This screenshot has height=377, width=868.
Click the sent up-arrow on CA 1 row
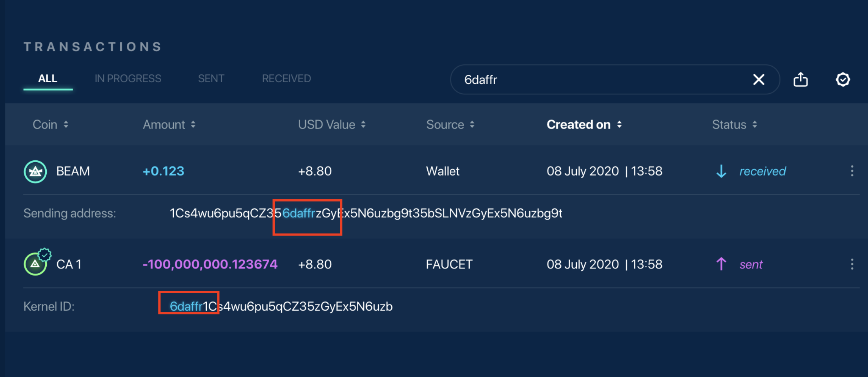tap(721, 264)
